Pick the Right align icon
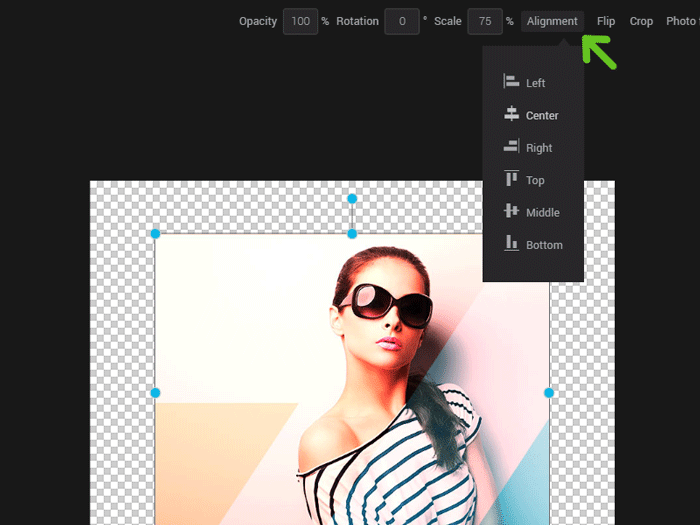700x525 pixels. pos(511,148)
